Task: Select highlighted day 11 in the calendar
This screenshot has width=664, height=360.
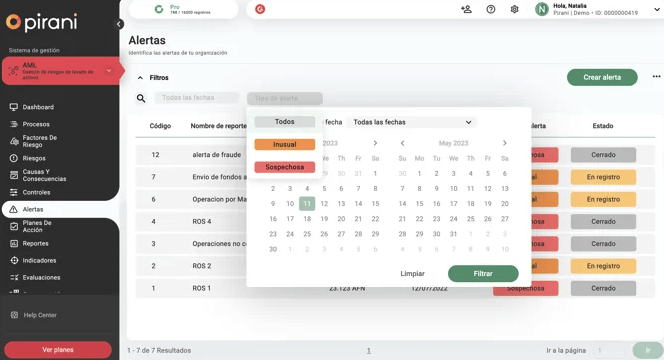Action: coord(307,204)
